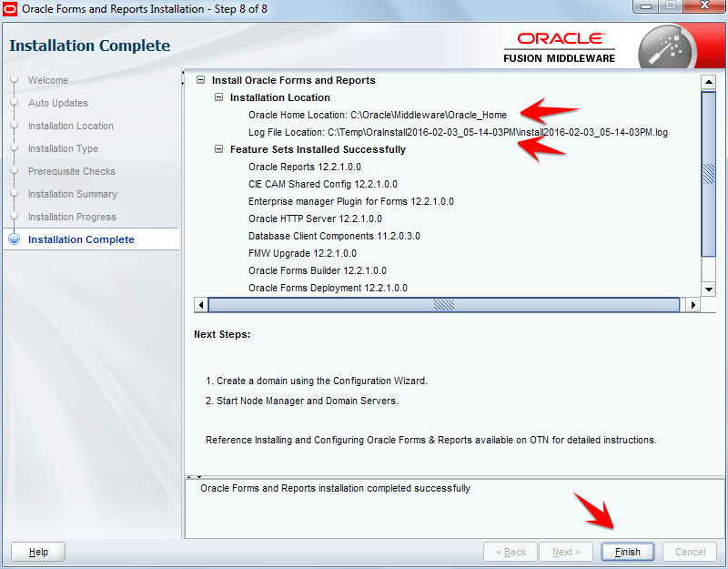Screen dimensions: 728x569
Task: Select Oracle Forms Deployment 12.2.1.0.0 row
Action: (328, 288)
